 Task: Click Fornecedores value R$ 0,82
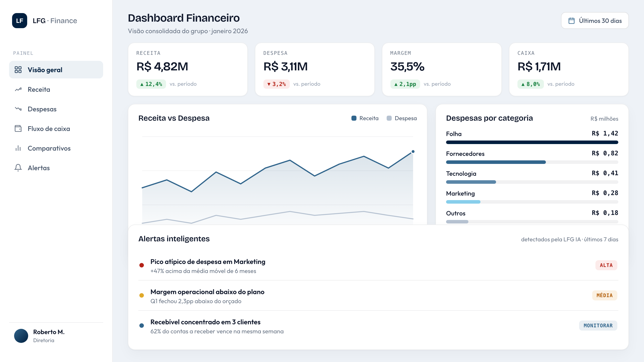pos(605,153)
